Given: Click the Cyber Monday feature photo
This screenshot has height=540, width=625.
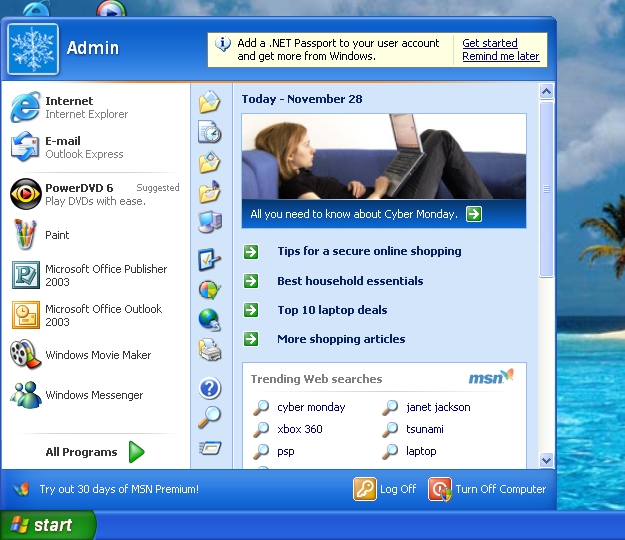Looking at the screenshot, I should pos(384,157).
